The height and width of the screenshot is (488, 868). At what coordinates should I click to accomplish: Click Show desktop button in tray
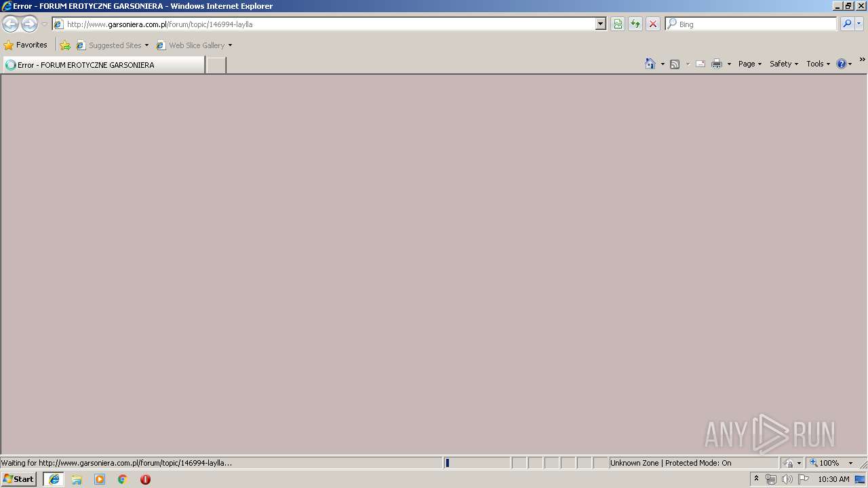[x=861, y=479]
